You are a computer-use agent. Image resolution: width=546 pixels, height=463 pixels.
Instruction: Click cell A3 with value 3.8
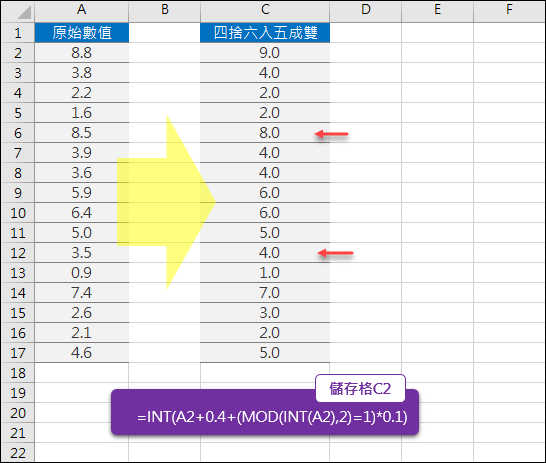point(82,73)
